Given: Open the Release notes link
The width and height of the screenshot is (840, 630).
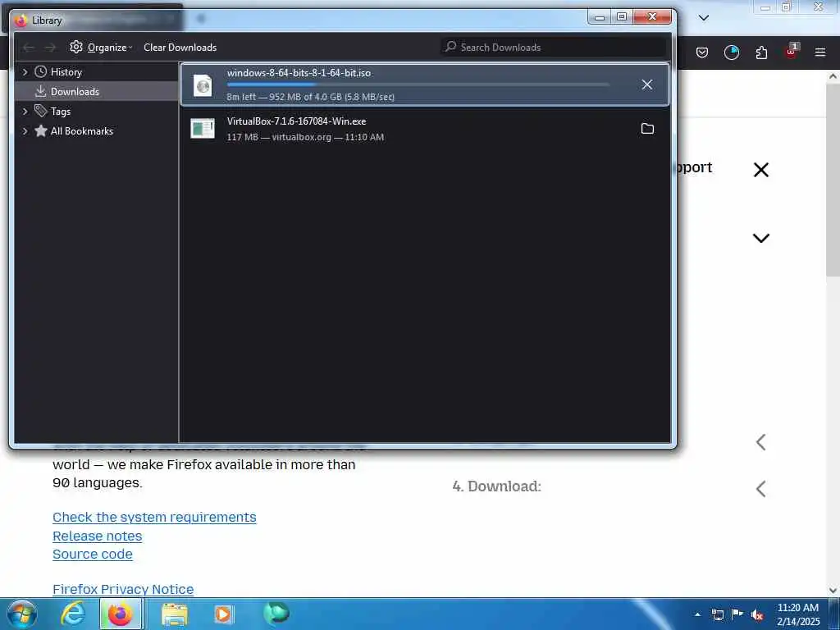Looking at the screenshot, I should coord(98,536).
